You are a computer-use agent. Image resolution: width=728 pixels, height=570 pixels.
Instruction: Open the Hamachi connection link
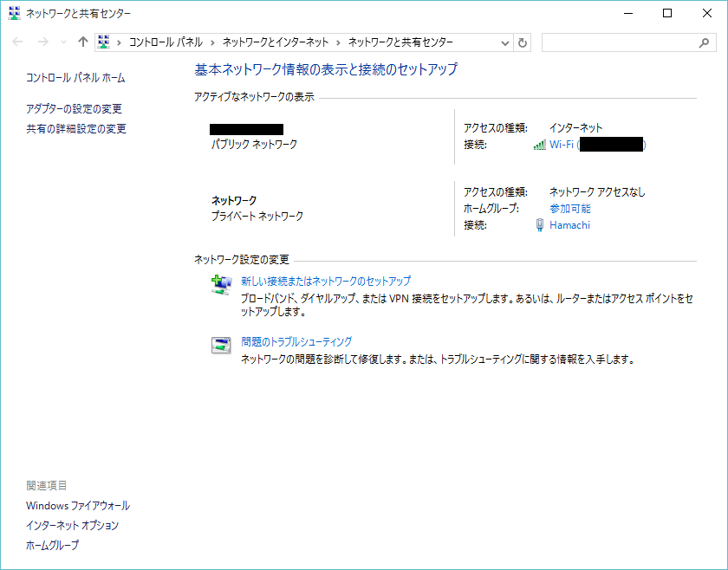569,225
